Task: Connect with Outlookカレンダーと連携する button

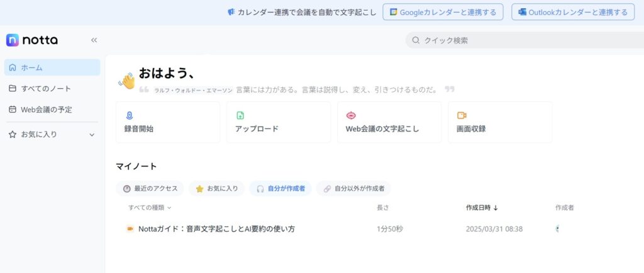Action: point(573,12)
